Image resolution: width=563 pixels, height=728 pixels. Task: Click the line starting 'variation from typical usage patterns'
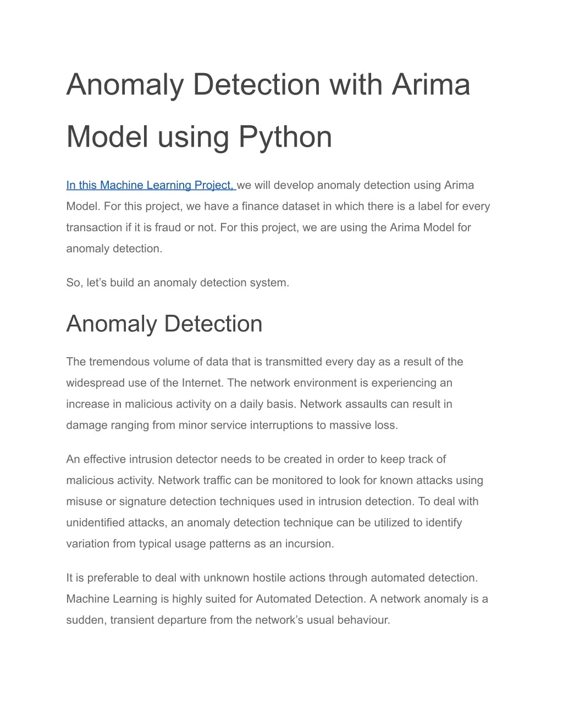click(200, 544)
